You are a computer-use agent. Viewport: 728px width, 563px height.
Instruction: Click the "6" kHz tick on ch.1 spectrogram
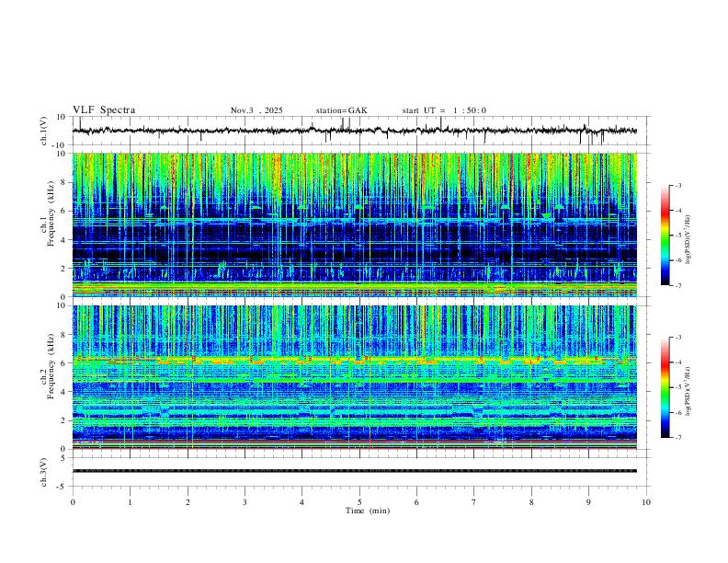coord(63,212)
